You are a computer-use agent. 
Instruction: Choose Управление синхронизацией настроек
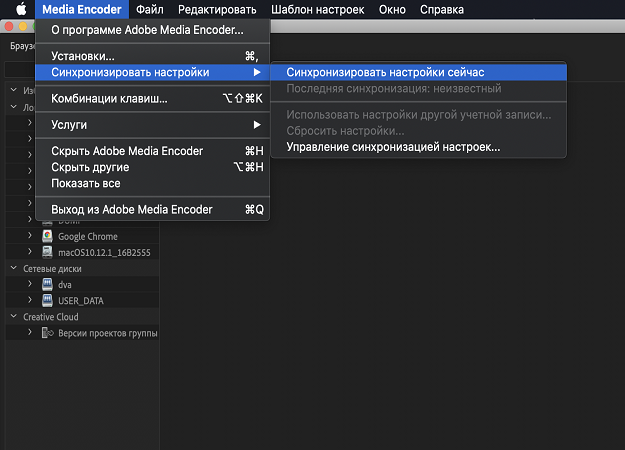click(393, 147)
